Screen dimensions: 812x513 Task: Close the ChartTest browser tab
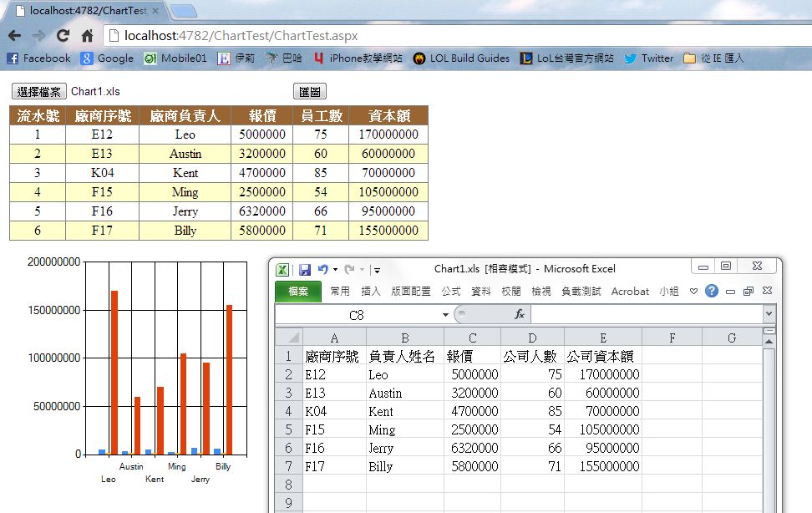[x=155, y=10]
